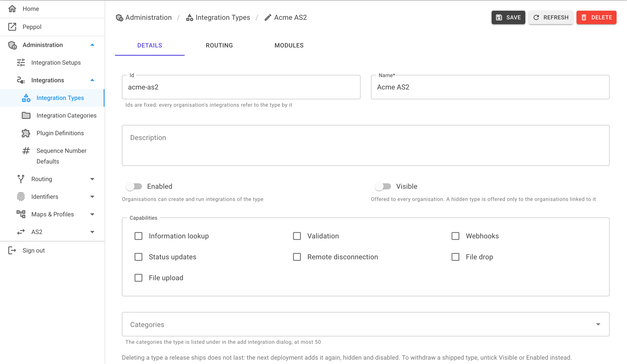Expand the Maps & Profiles submenu arrow
This screenshot has height=364, width=627.
(x=92, y=214)
